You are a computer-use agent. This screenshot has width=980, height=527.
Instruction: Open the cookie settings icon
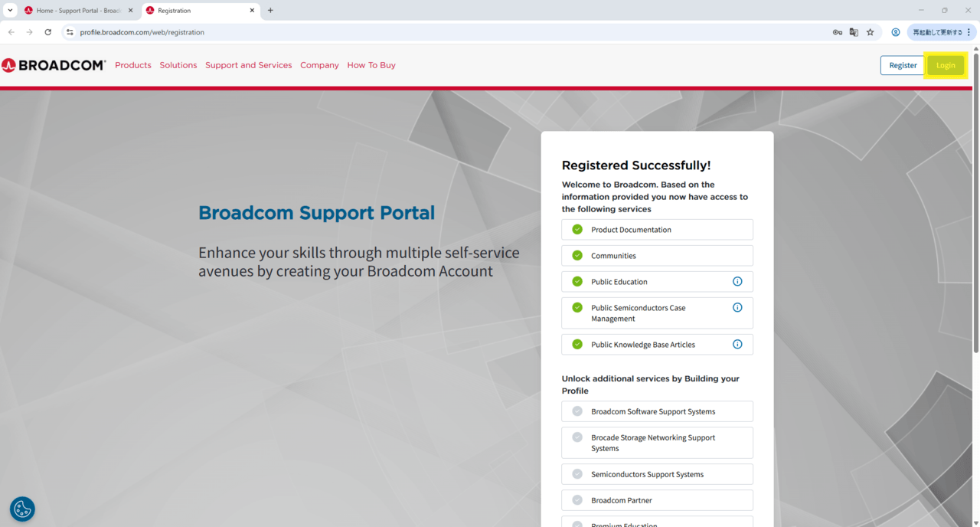point(22,509)
